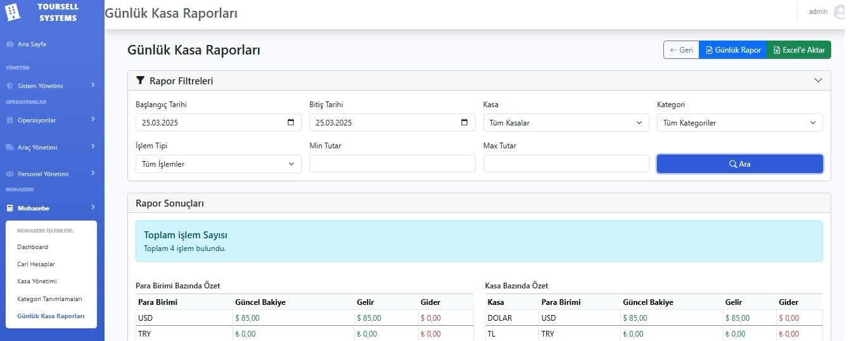868x341 pixels.
Task: Click the filter funnel icon in Rapor Filtreleri
Action: [x=141, y=80]
